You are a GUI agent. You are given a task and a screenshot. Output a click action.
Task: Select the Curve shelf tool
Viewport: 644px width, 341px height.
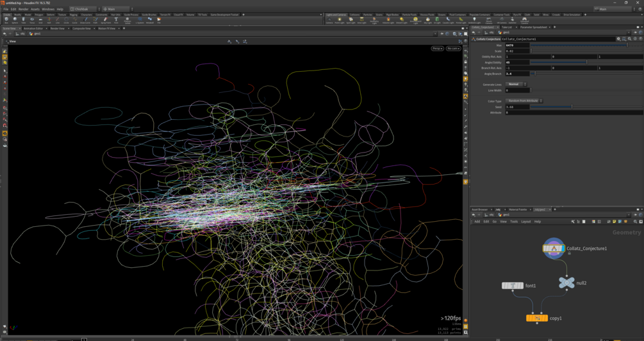pos(75,20)
